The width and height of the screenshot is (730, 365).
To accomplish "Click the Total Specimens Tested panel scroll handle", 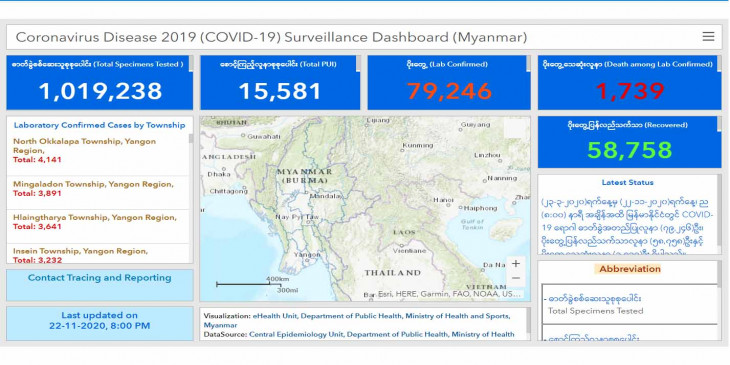I will coord(190,64).
